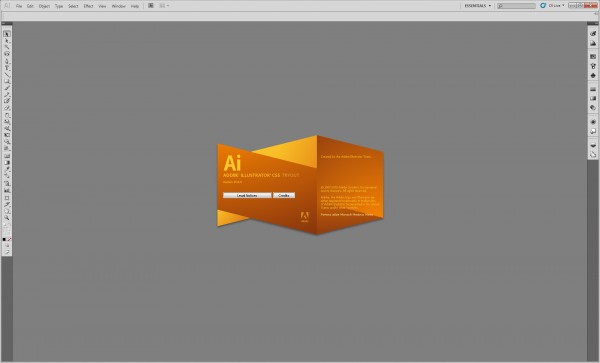
Task: Select the Magic Wand tool
Action: click(x=7, y=47)
